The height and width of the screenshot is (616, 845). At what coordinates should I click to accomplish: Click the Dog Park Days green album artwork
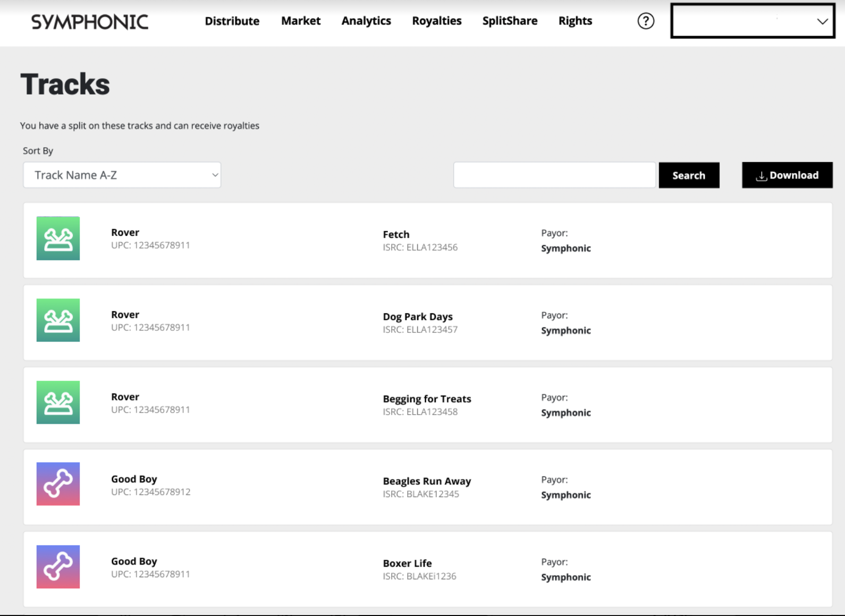point(58,320)
